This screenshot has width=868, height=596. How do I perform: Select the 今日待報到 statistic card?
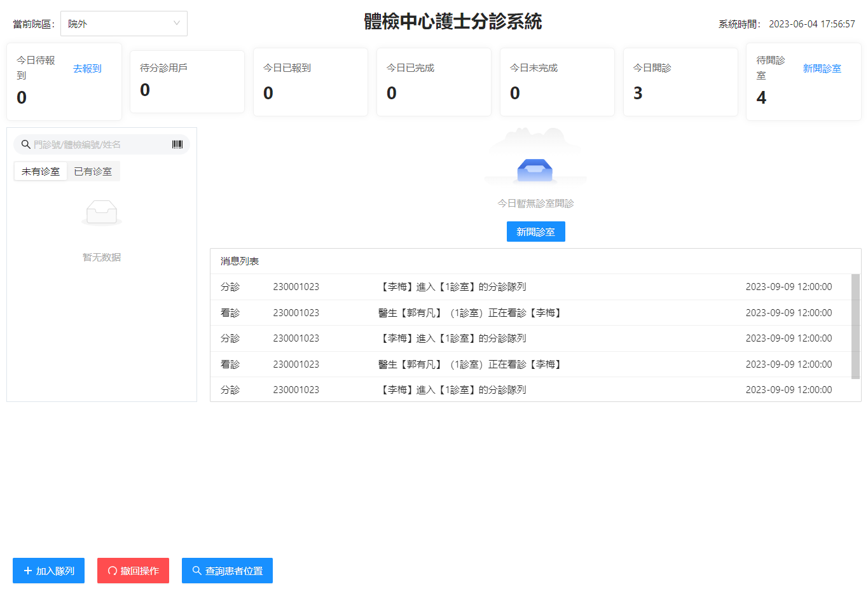pyautogui.click(x=64, y=81)
